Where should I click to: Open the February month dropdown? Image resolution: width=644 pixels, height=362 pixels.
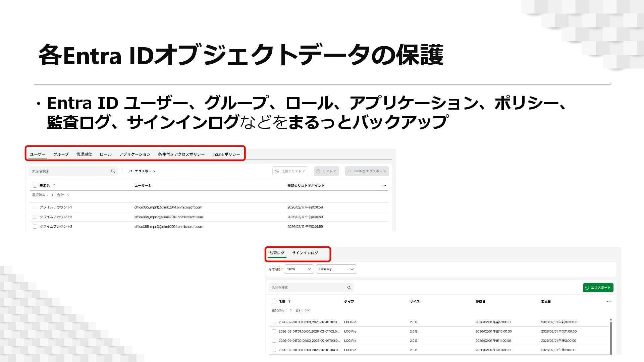(x=336, y=269)
